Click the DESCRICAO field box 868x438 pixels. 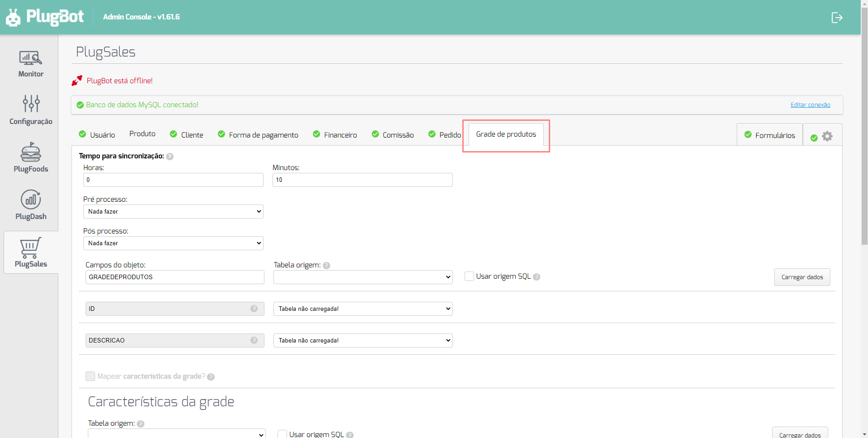pos(175,340)
